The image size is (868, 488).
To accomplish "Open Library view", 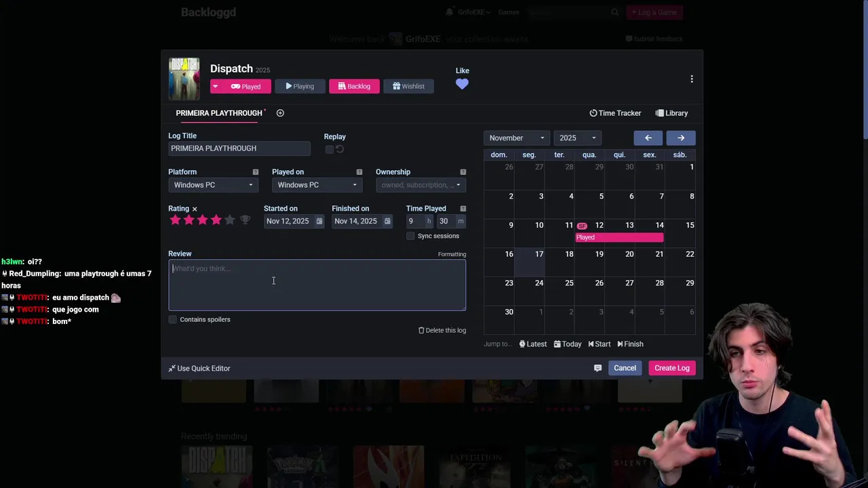I will [x=671, y=113].
